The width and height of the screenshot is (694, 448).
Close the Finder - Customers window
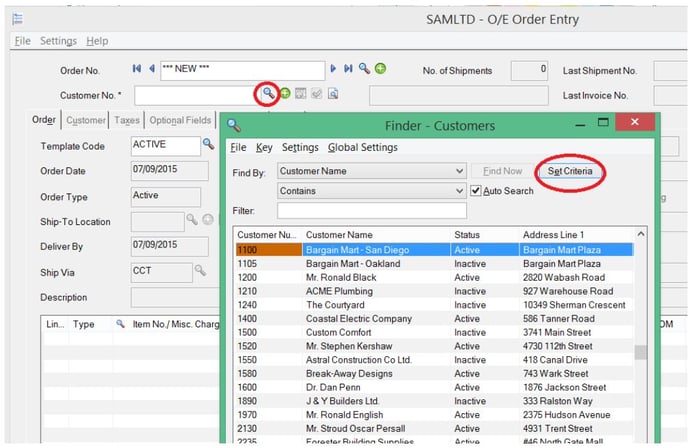pos(635,122)
